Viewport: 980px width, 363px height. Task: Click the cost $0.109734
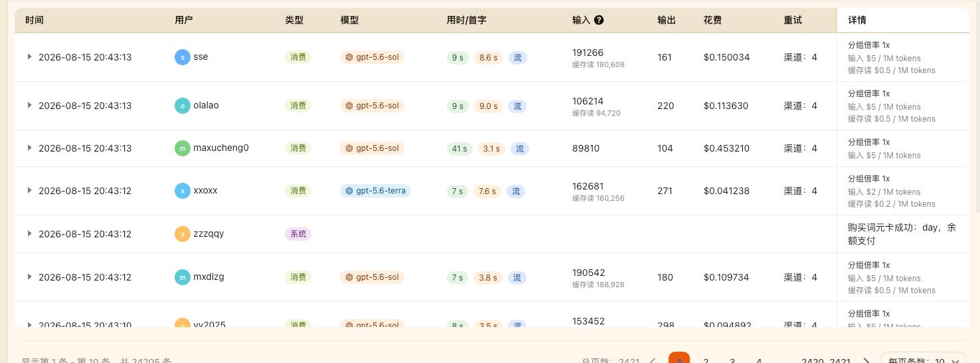726,277
